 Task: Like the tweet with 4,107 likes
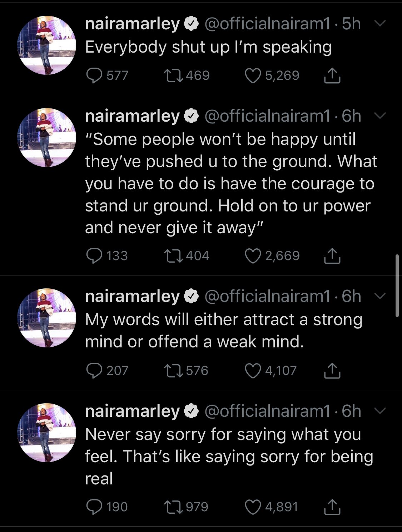253,371
